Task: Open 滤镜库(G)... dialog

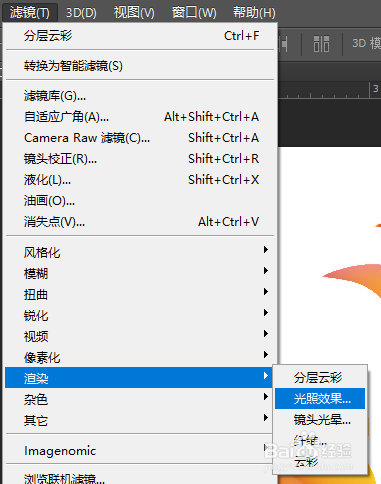Action: pyautogui.click(x=141, y=96)
